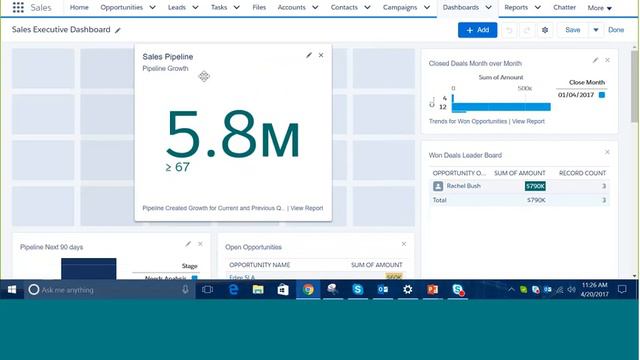
Task: Click Rachel Bush name in leader board
Action: coord(463,186)
